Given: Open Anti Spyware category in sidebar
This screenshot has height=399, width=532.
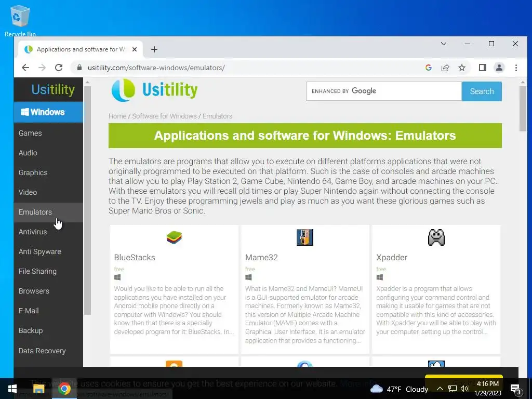Looking at the screenshot, I should coord(48,251).
